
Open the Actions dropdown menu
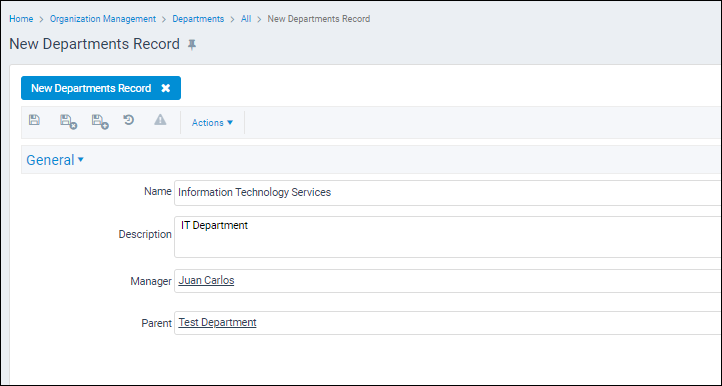[x=212, y=123]
